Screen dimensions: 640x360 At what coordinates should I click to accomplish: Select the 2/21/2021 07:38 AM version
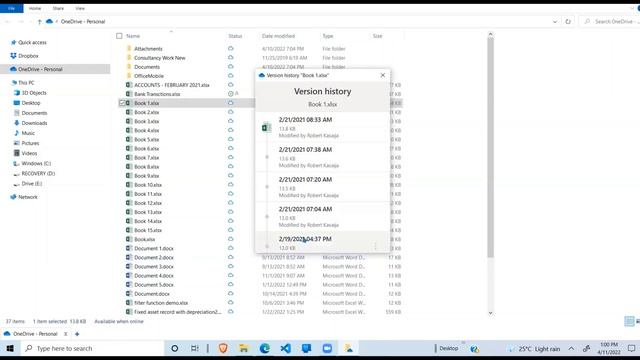pos(322,157)
